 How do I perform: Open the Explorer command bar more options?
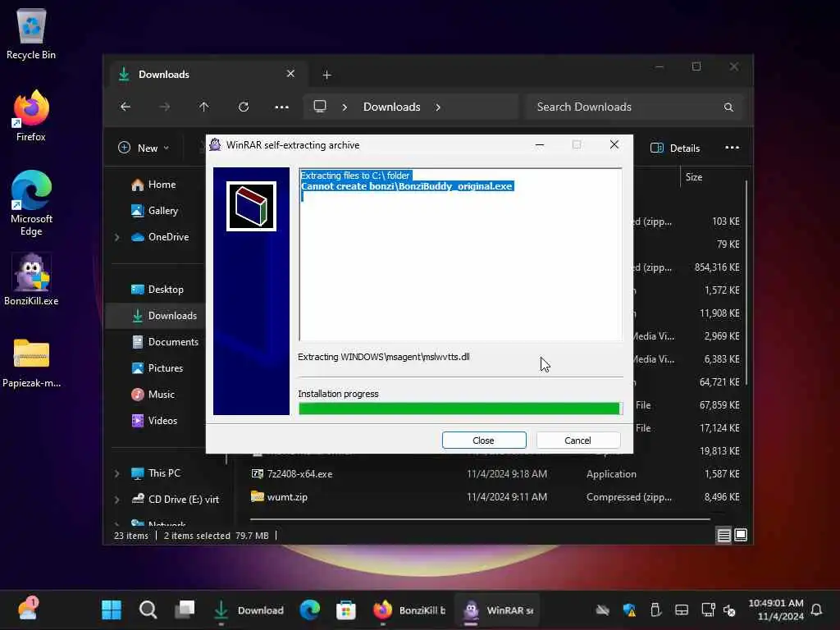tap(732, 148)
